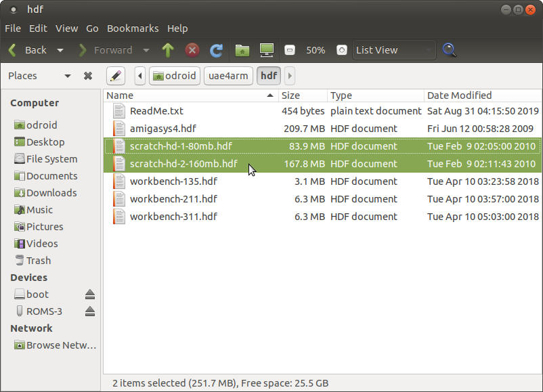Screen dimensions: 543x392
Task: Click the odroid path button
Action: pos(174,76)
